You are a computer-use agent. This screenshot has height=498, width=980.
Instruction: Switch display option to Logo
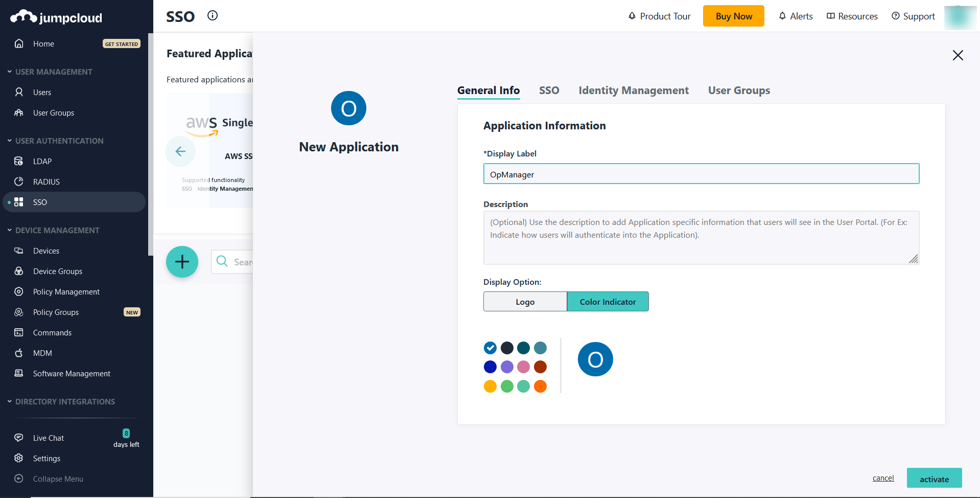point(525,301)
